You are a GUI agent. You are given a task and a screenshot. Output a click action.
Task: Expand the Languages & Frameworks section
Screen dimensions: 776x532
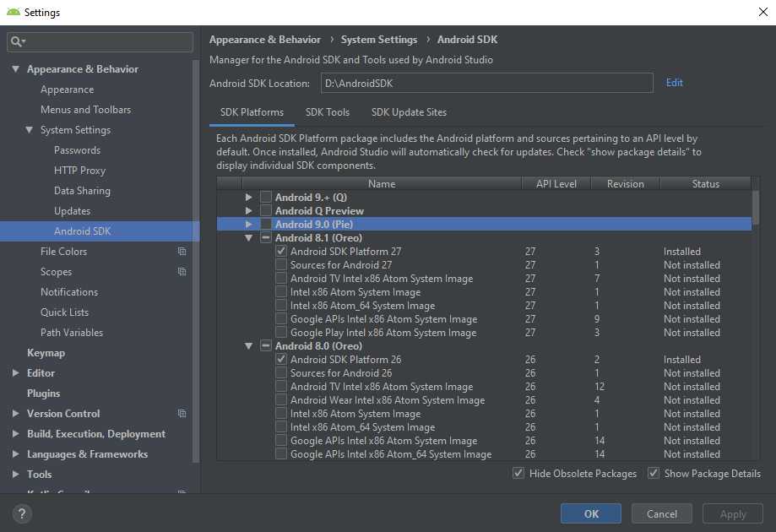tap(16, 453)
